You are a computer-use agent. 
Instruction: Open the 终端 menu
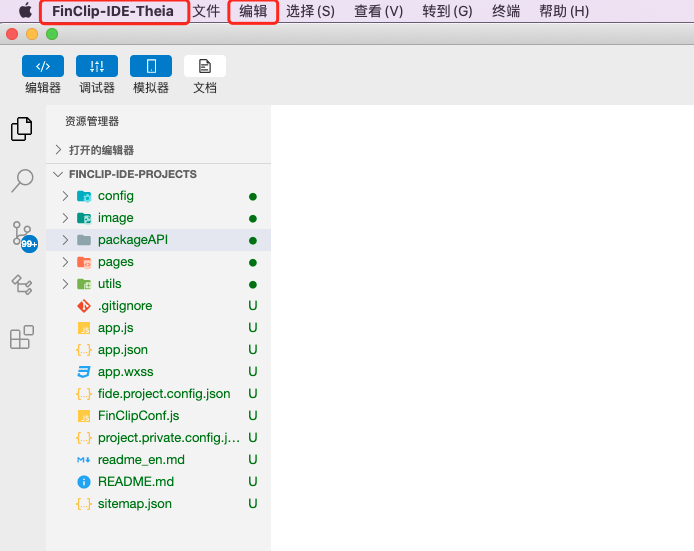[x=506, y=11]
